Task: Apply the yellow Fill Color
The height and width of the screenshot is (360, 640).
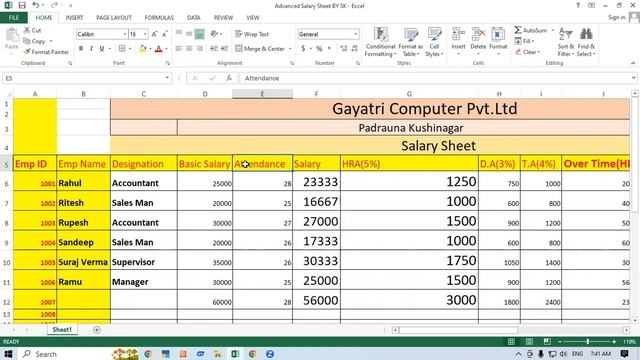Action: click(x=142, y=49)
